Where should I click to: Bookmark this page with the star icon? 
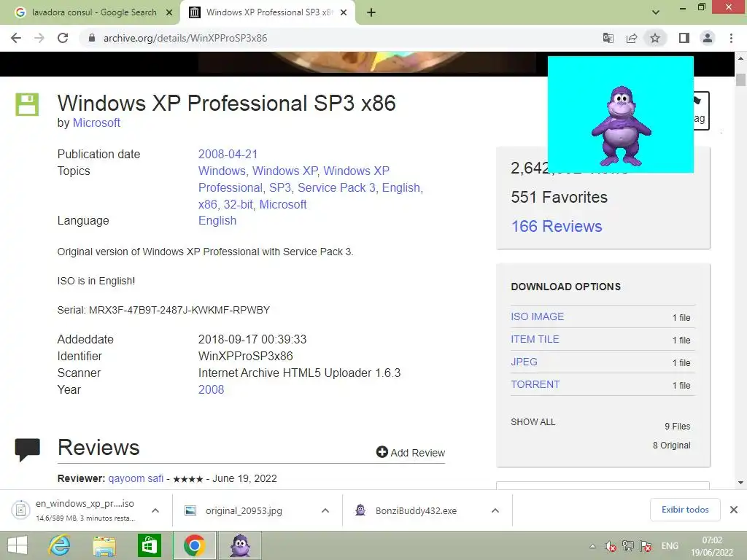(x=655, y=38)
